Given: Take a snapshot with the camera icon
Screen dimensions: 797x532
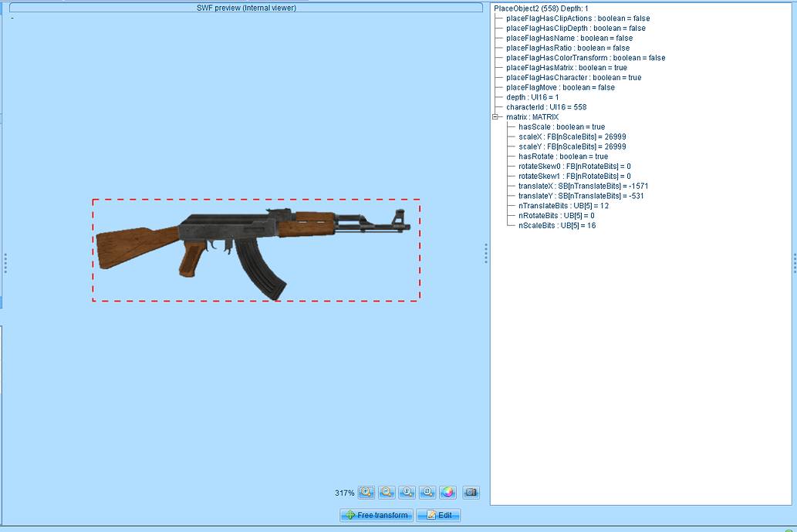Looking at the screenshot, I should (471, 493).
